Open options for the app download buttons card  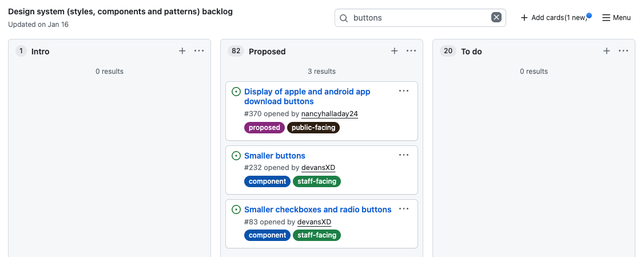point(404,91)
